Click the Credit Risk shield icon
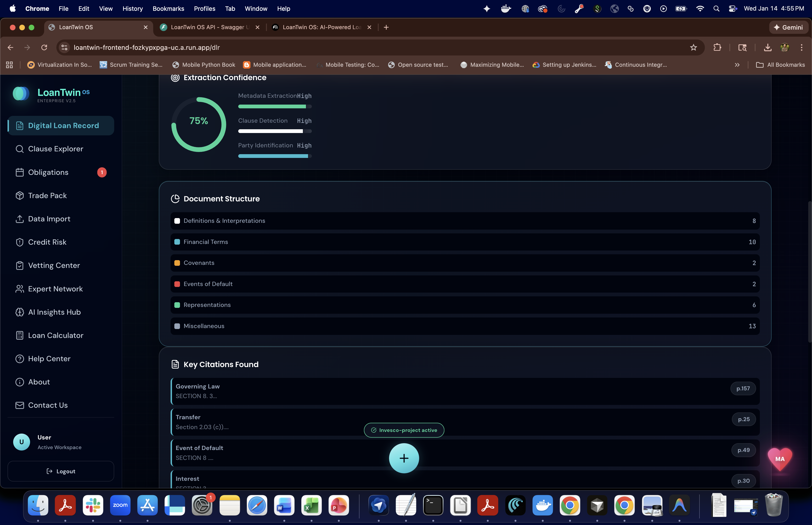 click(20, 242)
